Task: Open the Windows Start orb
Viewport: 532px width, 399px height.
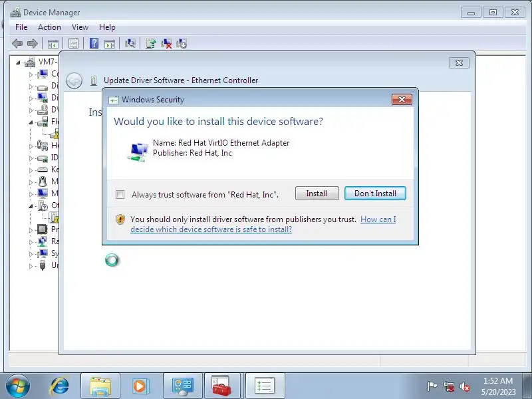Action: (18, 386)
